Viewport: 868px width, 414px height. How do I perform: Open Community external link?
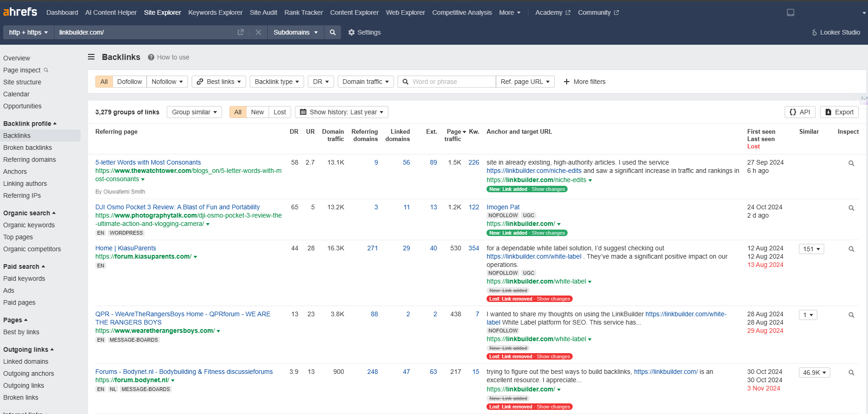tap(598, 12)
